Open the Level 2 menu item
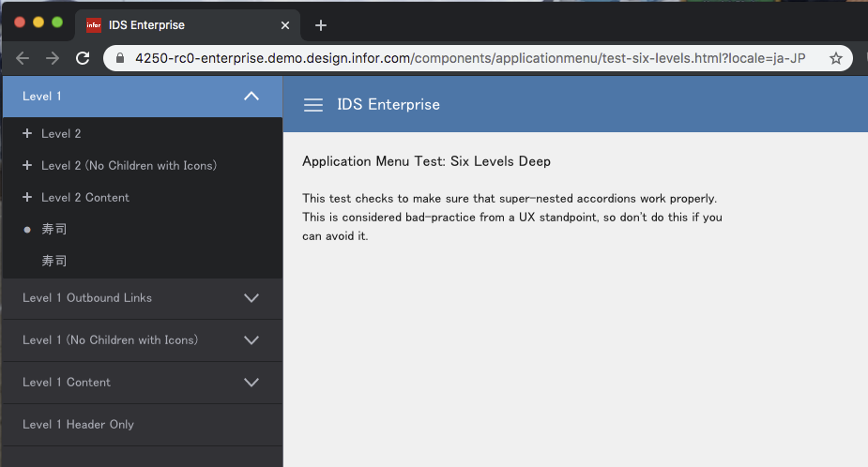 click(61, 134)
